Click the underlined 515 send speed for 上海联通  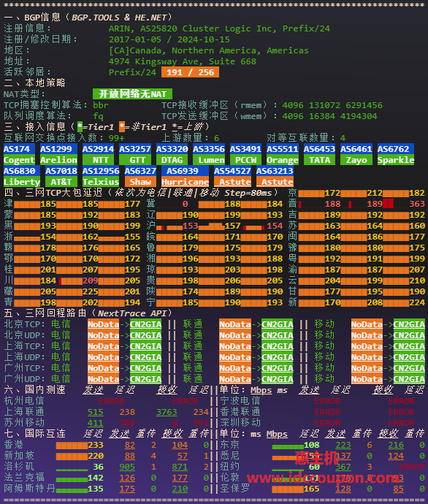pos(96,413)
